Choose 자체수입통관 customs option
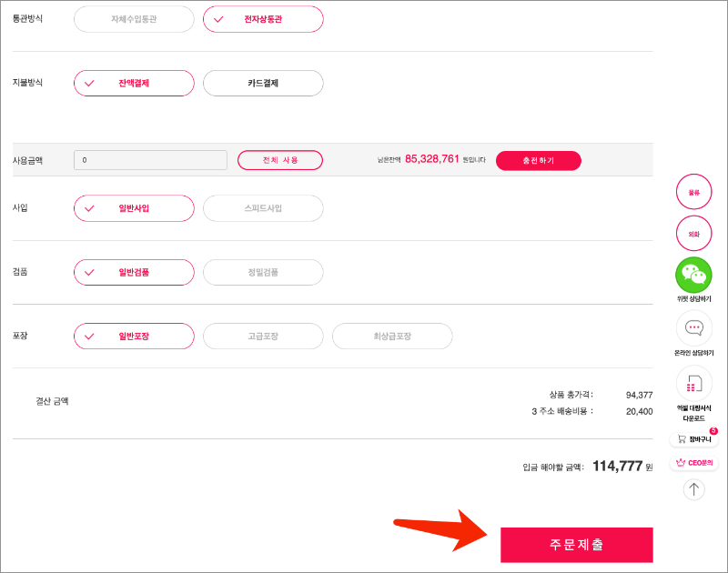The height and width of the screenshot is (573, 728). coord(134,19)
